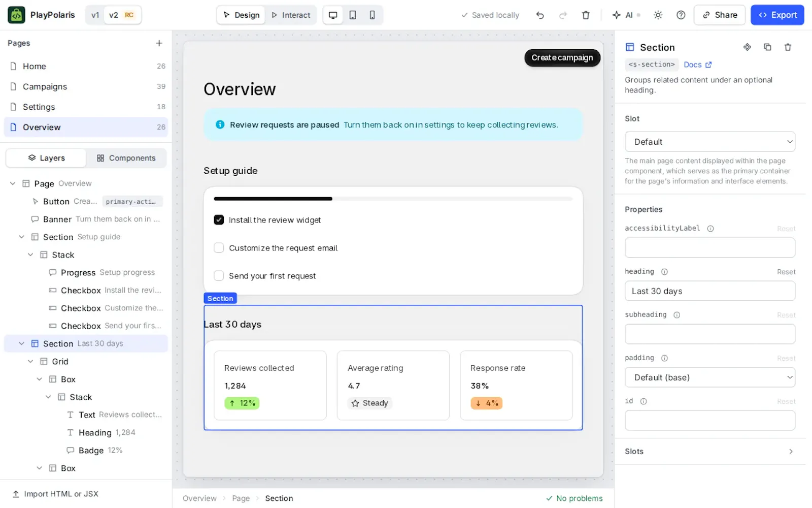Click the trash icon in top toolbar
Screen dimensions: 812x508
click(x=586, y=15)
